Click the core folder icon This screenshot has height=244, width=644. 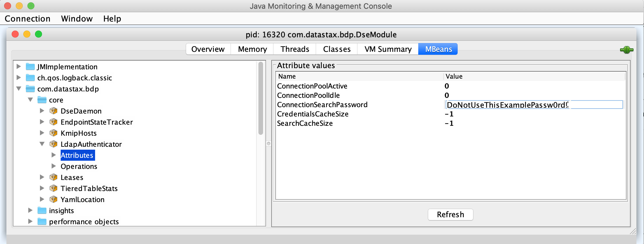pyautogui.click(x=42, y=100)
